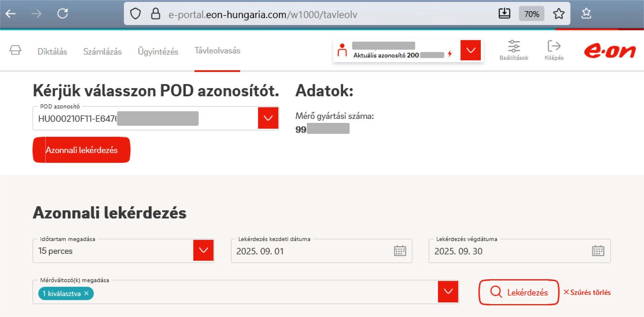
Task: Expand the POD azonosító dropdown
Action: click(x=268, y=118)
